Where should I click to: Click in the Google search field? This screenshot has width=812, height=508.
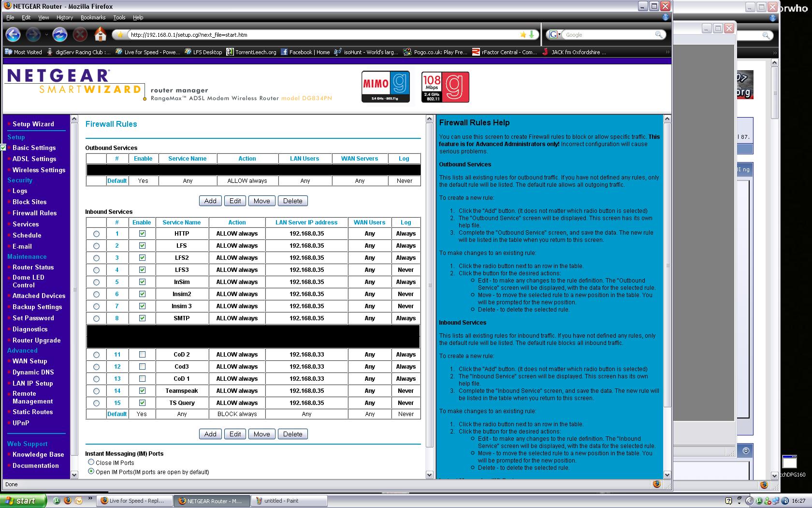click(609, 35)
